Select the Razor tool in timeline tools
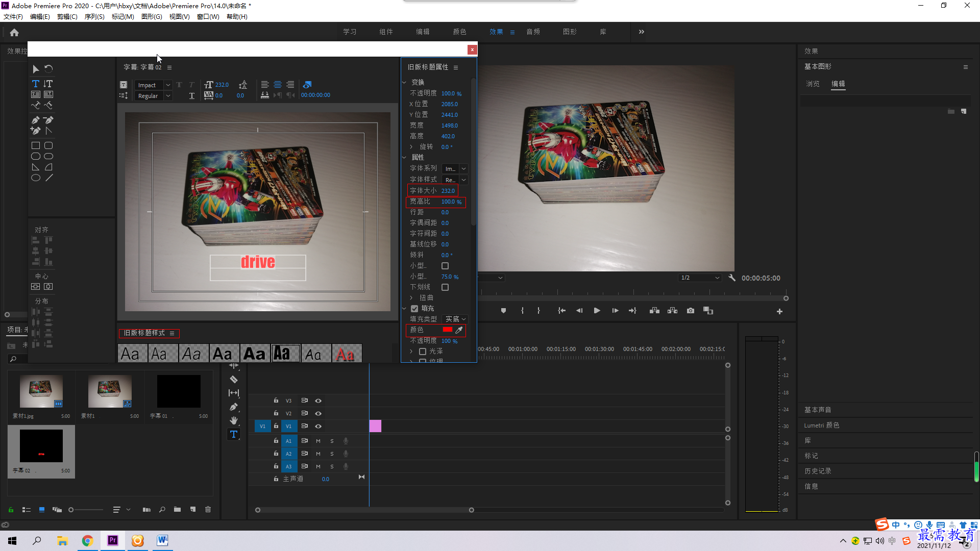 234,380
